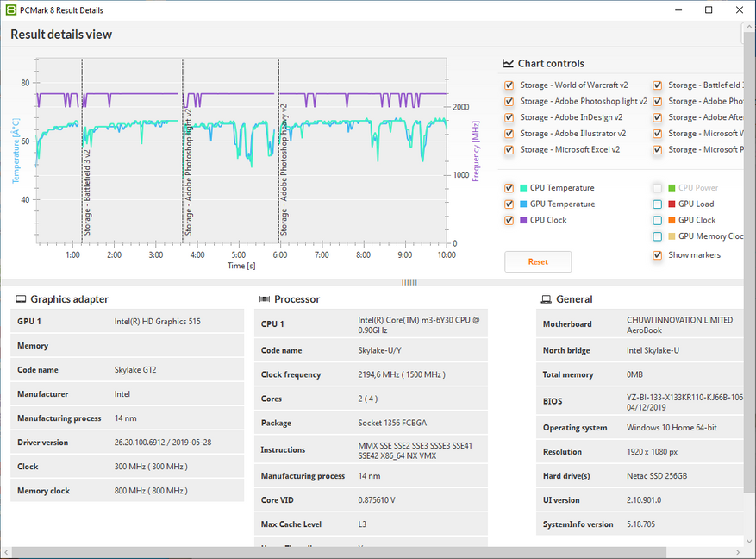Image resolution: width=756 pixels, height=559 pixels.
Task: Turn on the GPU Clock checkbox
Action: pos(658,220)
